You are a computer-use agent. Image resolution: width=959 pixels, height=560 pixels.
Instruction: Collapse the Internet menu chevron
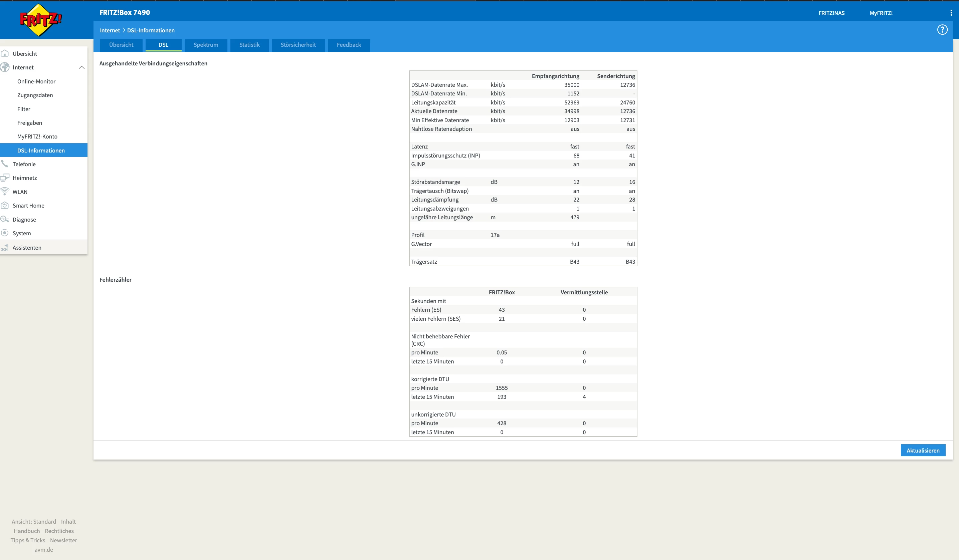(81, 67)
